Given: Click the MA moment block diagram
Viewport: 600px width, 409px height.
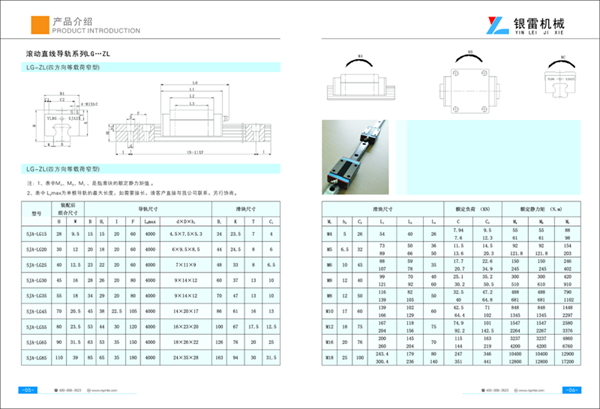Looking at the screenshot, I should coord(363,84).
